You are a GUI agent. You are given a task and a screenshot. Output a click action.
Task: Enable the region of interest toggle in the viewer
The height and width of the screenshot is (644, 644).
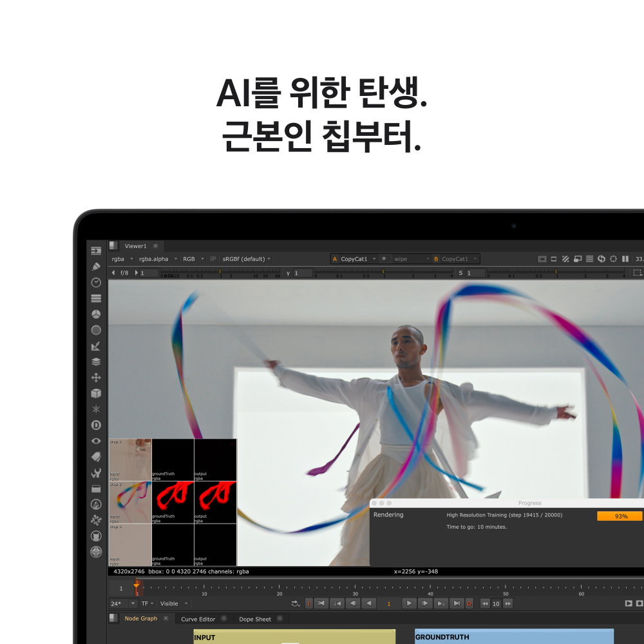pyautogui.click(x=614, y=259)
